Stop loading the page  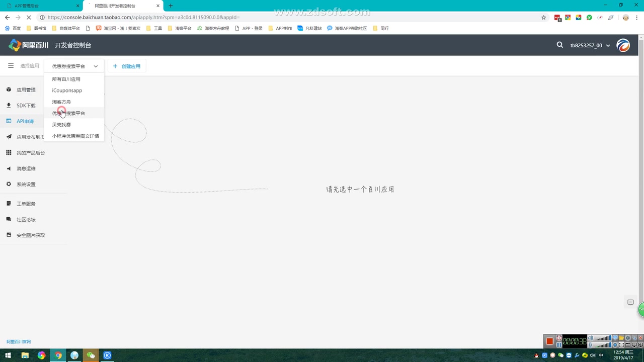coord(29,17)
